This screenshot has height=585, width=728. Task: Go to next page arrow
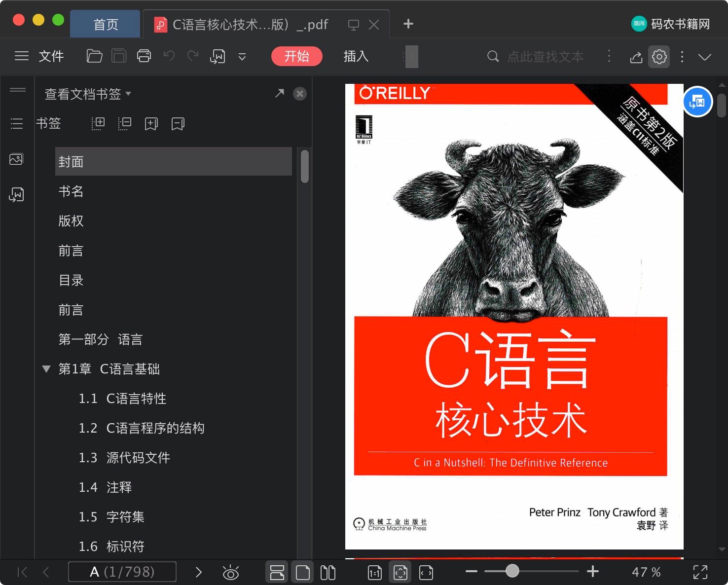click(199, 572)
